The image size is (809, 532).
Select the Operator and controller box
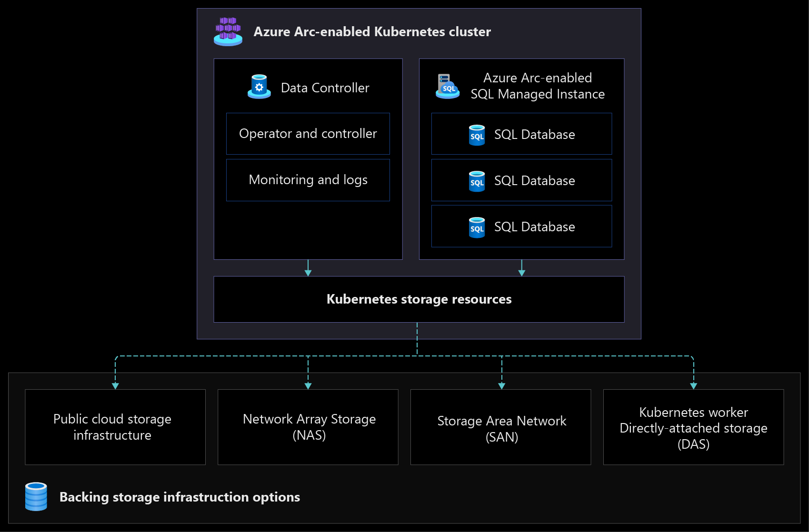tap(308, 134)
